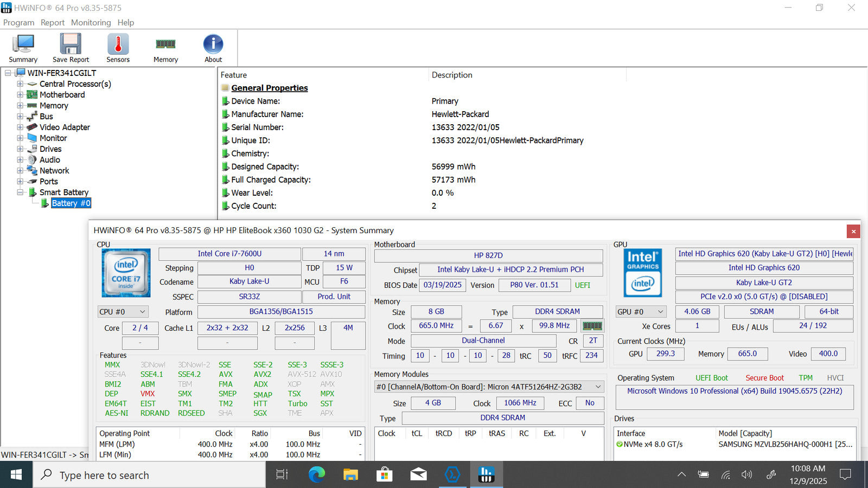Open the memory module selector dropdown
Viewport: 868px width, 488px height.
[x=489, y=387]
